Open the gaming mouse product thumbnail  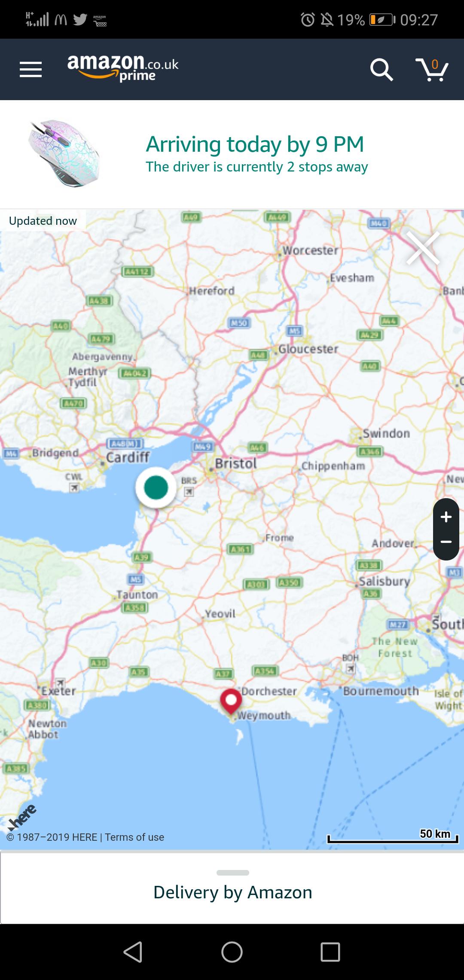64,153
